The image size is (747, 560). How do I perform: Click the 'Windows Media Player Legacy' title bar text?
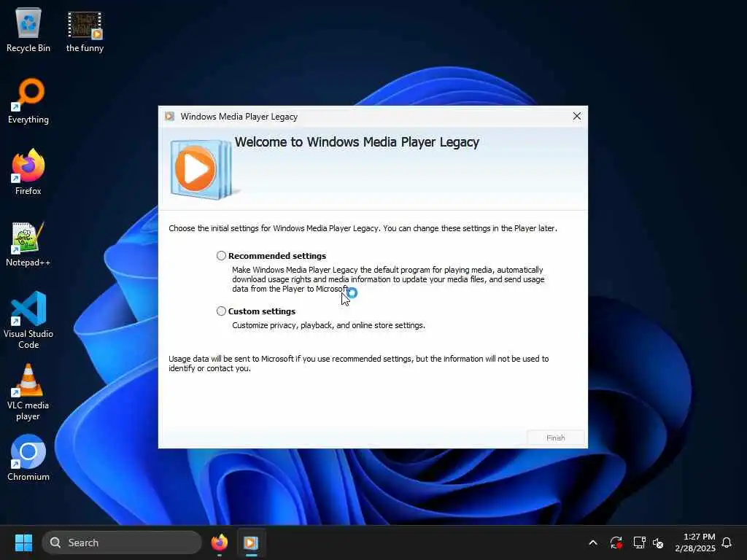pos(239,117)
